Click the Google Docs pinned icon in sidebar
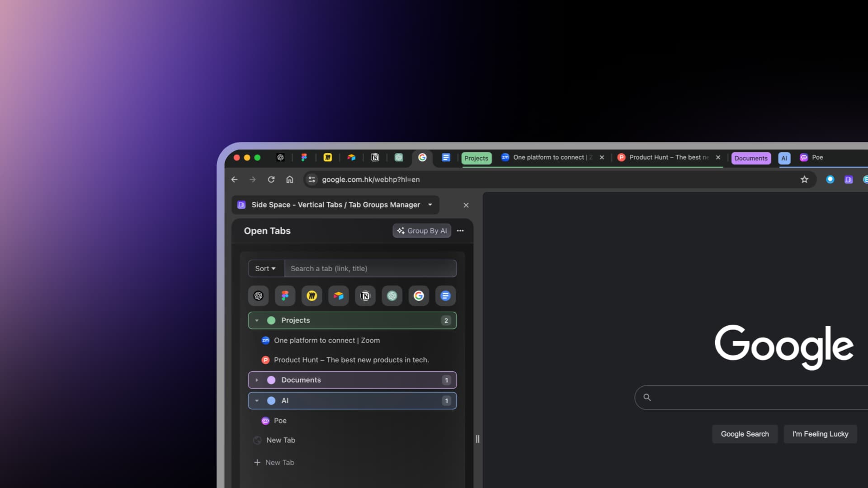The width and height of the screenshot is (868, 488). click(x=445, y=296)
